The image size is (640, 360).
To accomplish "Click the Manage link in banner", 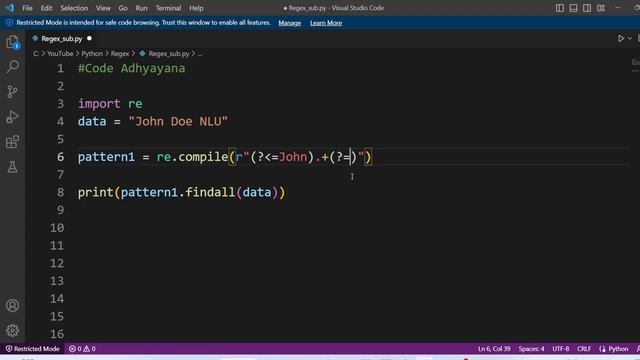I will tap(289, 23).
